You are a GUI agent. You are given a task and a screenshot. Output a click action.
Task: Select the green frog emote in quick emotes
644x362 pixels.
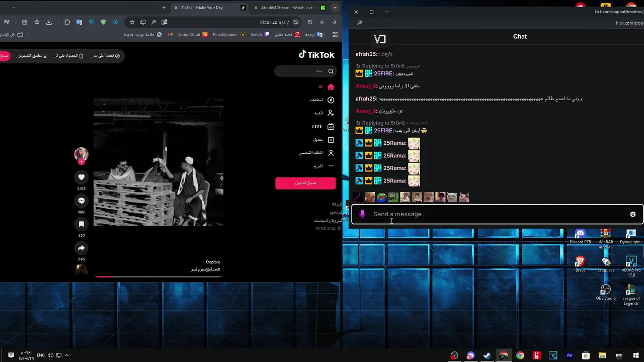381,198
